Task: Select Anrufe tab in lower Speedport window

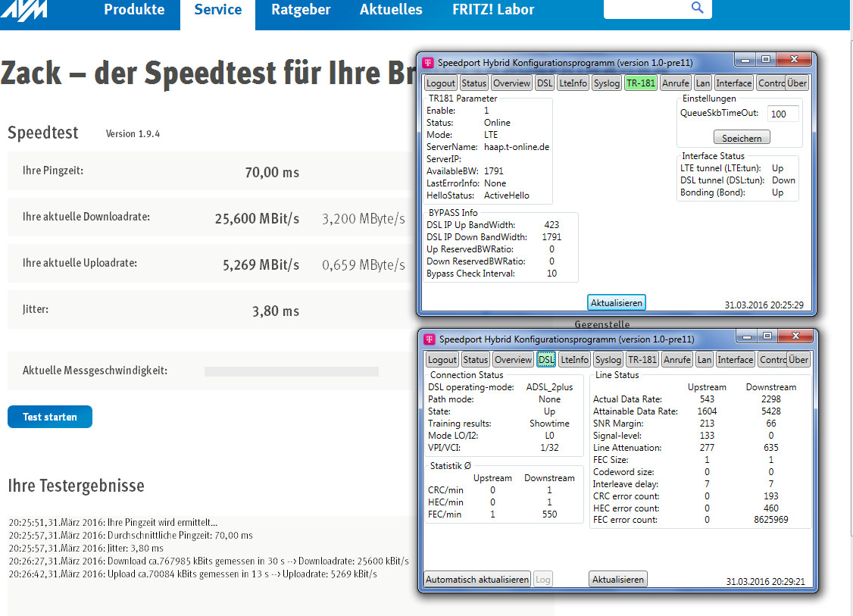Action: pos(677,360)
